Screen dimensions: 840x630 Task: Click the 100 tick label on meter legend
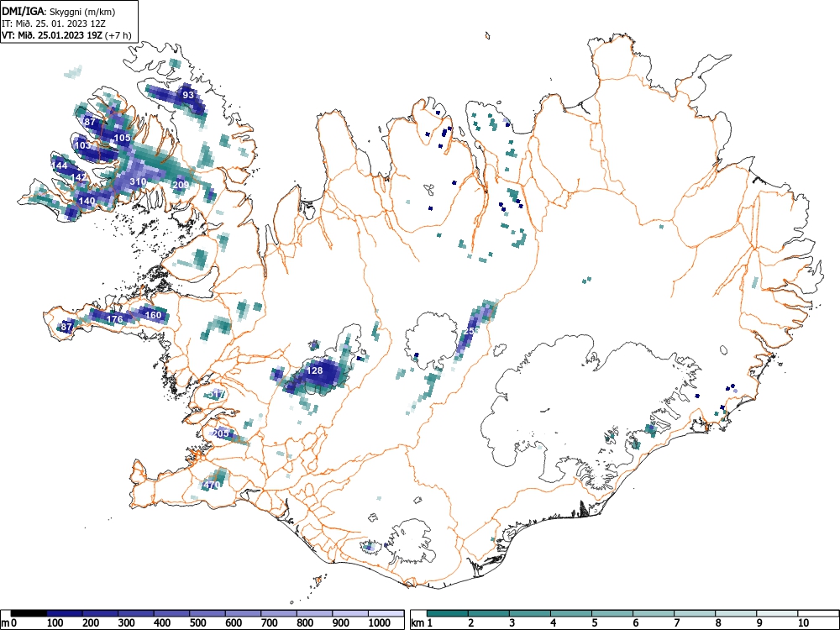tap(55, 623)
